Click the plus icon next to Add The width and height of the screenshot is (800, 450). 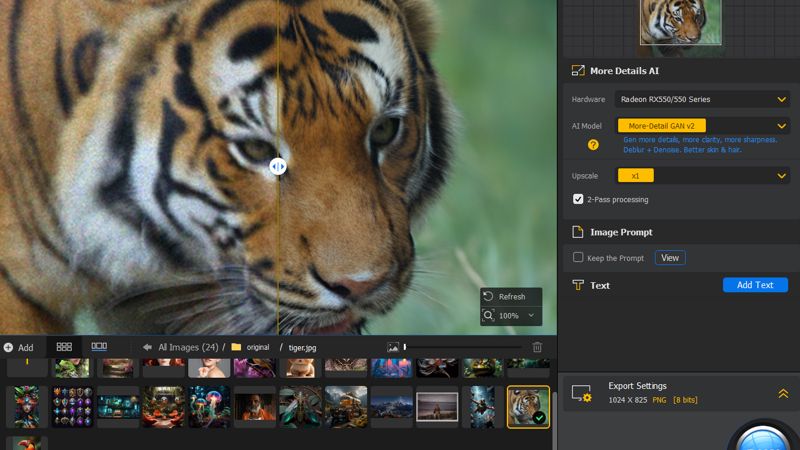pyautogui.click(x=8, y=347)
